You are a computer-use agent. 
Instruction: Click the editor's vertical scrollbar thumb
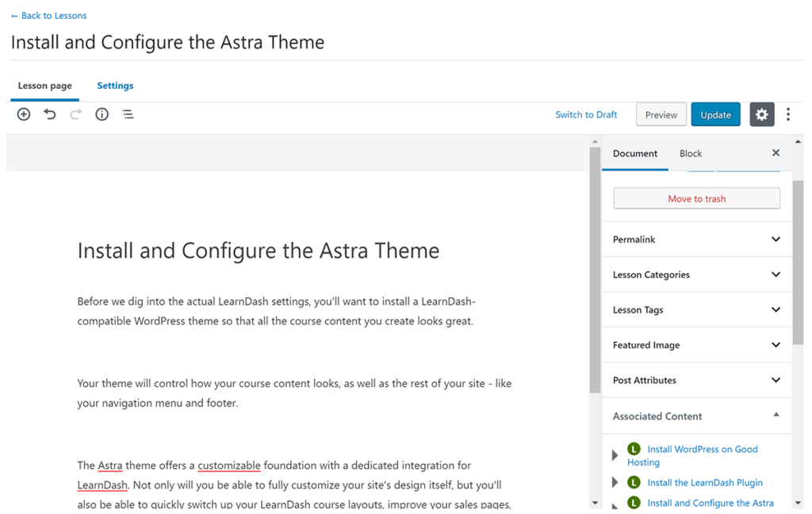pos(595,270)
